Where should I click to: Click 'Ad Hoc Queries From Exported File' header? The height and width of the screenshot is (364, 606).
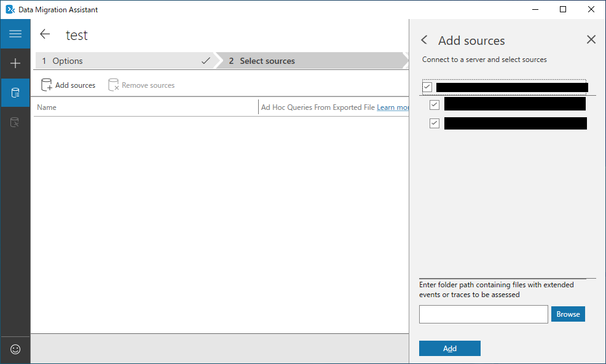tap(318, 107)
